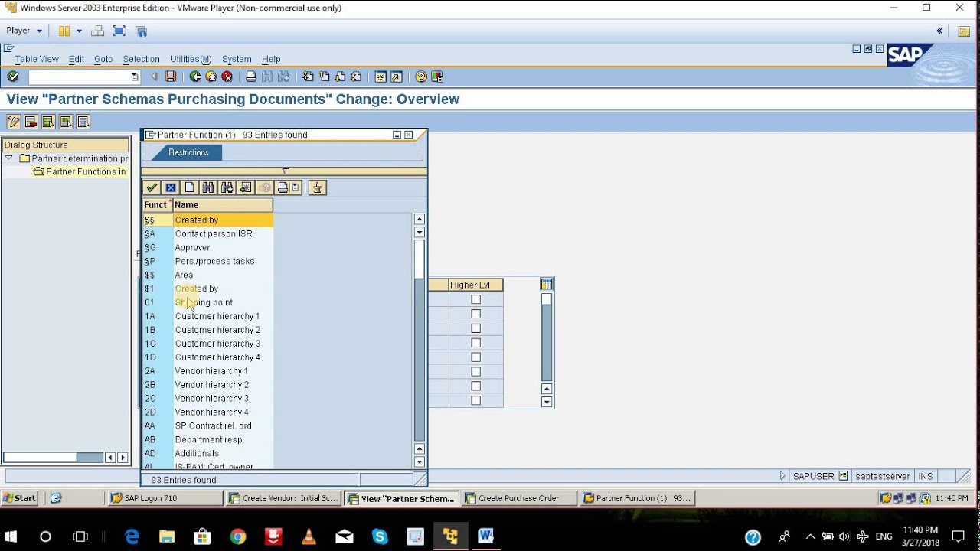Tick the seventh Higher Lvl checkbox

[x=475, y=386]
